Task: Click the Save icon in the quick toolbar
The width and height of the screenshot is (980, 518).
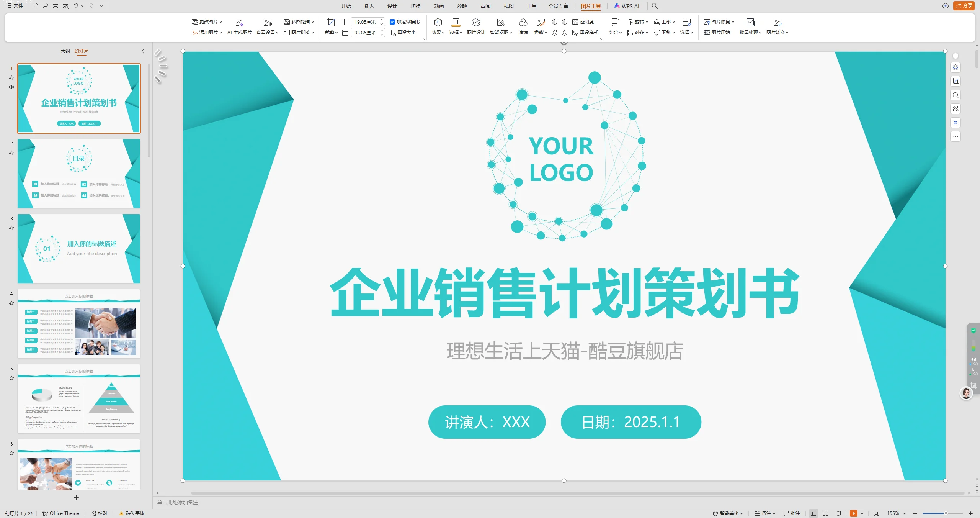Action: pos(36,6)
